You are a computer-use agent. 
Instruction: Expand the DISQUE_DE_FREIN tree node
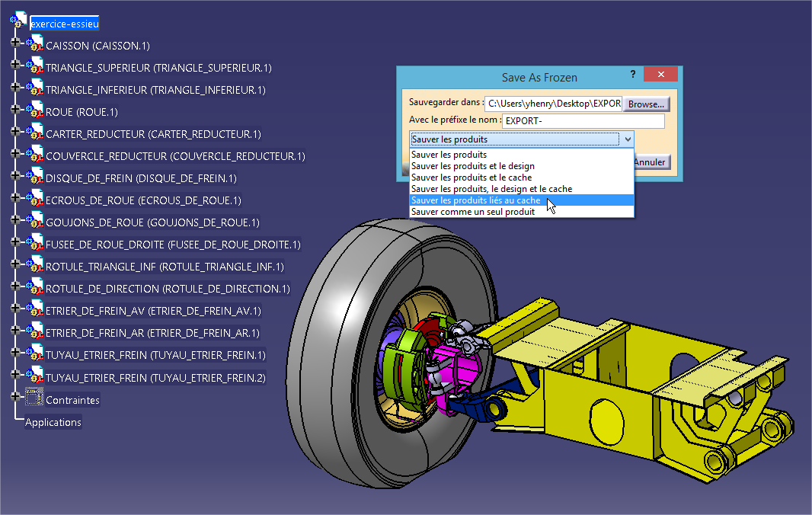(x=15, y=175)
